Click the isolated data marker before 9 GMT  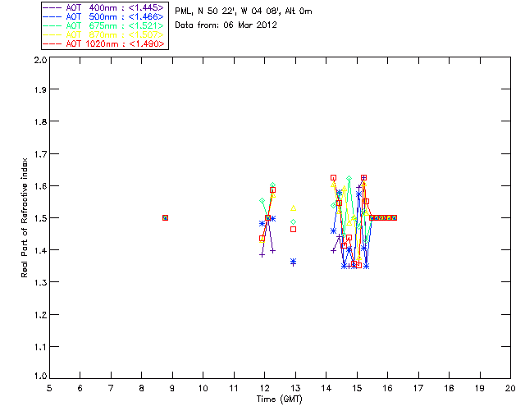pos(165,217)
